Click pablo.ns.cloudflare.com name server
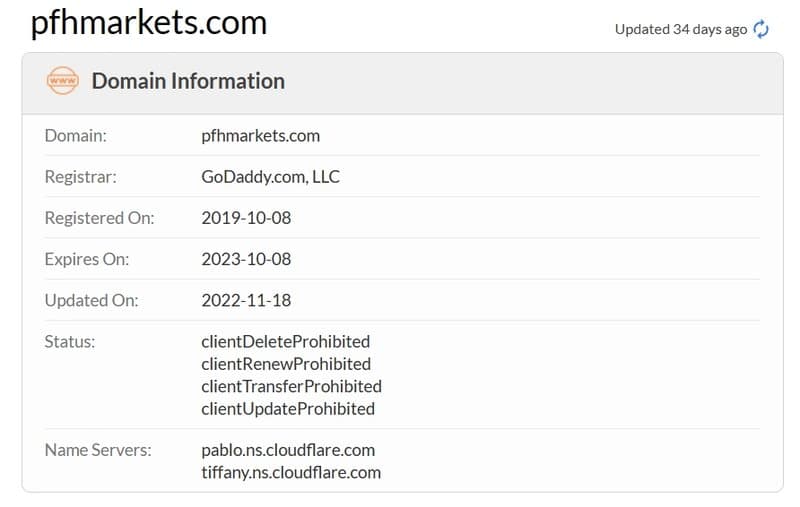Image resolution: width=800 pixels, height=507 pixels. (x=288, y=450)
